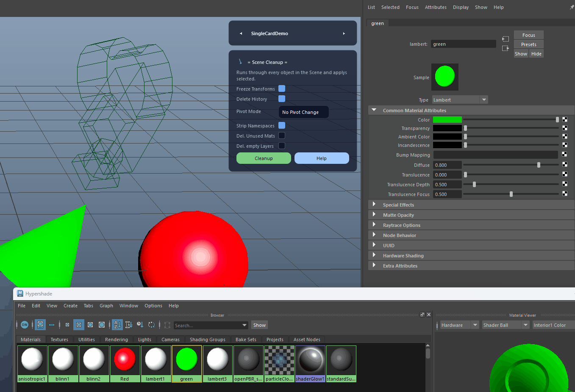Click the checker map icon next to Ambient Color
Screen dimensions: 575x392
565,136
